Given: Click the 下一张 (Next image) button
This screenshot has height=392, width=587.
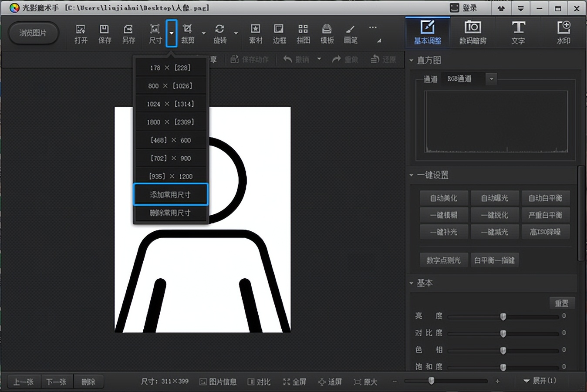Looking at the screenshot, I should click(57, 382).
